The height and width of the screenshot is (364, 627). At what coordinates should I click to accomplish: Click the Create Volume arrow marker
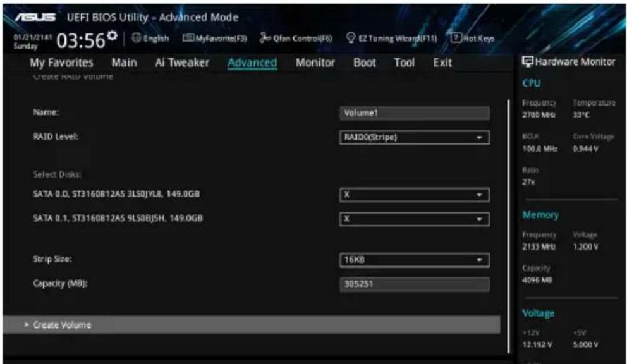click(x=27, y=325)
